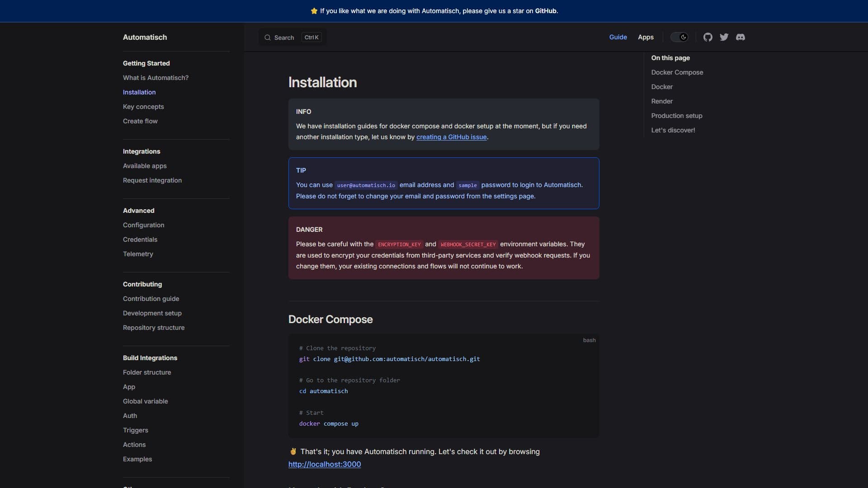Follow the 'creating a GitHub issue' link
The height and width of the screenshot is (488, 868).
(451, 137)
